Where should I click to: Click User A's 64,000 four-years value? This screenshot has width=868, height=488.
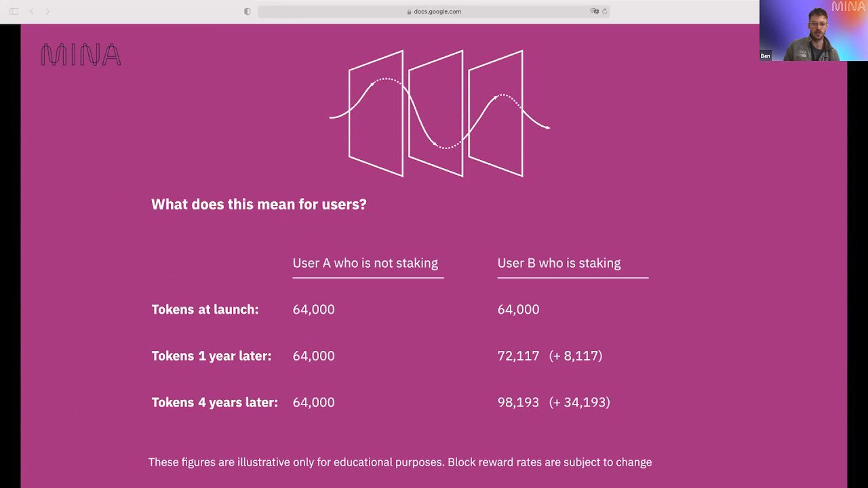[313, 403]
